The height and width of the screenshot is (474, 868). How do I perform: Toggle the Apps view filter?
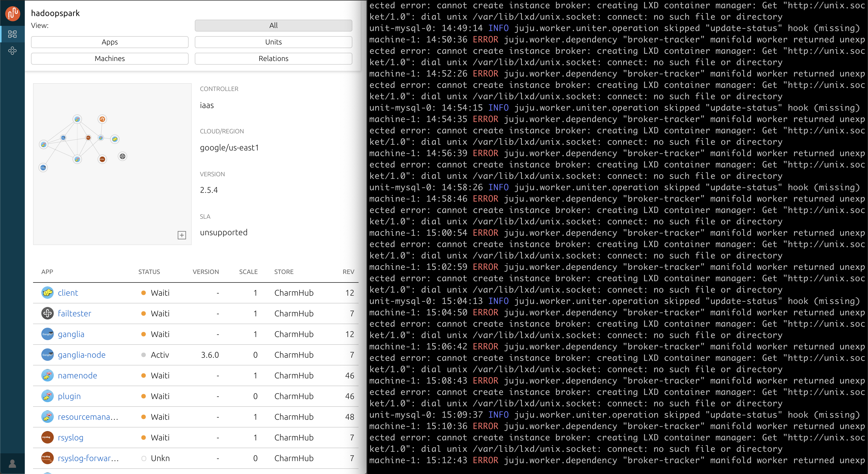click(110, 42)
